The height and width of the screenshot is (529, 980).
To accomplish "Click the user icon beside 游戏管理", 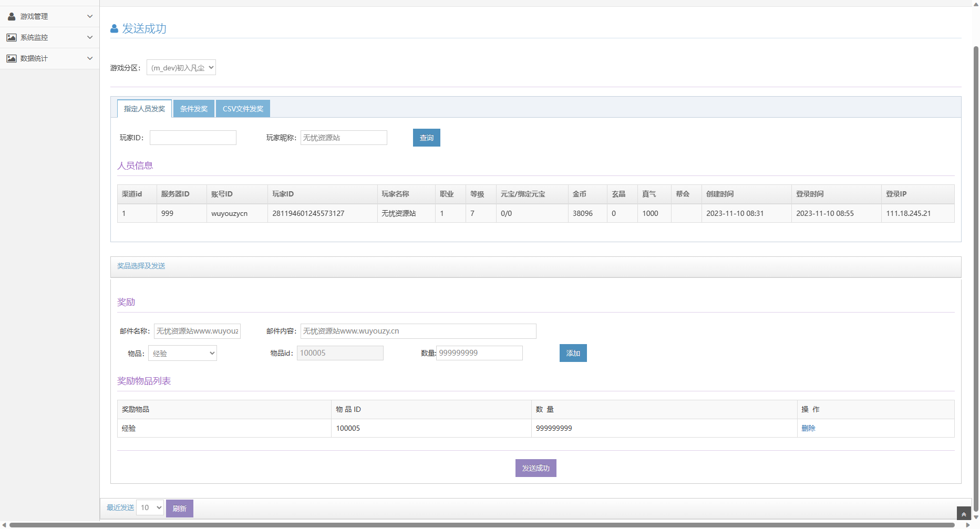I will click(12, 16).
